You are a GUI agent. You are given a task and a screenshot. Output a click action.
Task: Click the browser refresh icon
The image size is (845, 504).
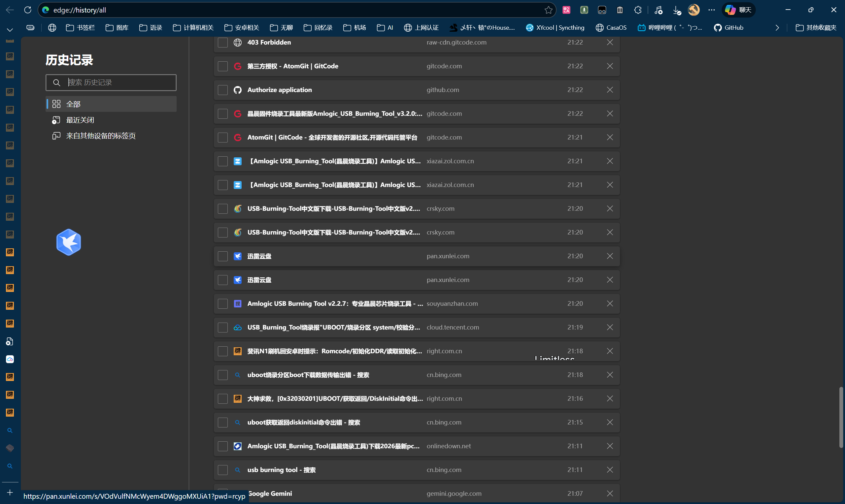(28, 10)
